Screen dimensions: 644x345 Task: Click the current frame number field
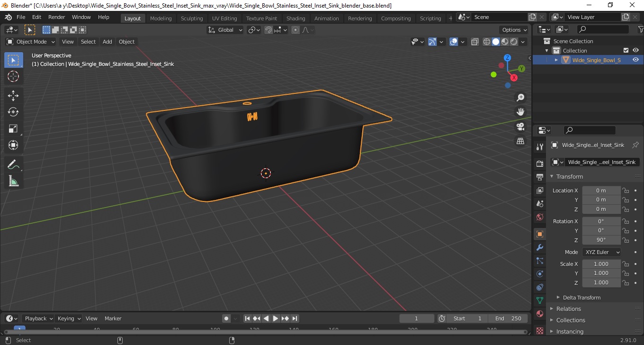pos(417,318)
